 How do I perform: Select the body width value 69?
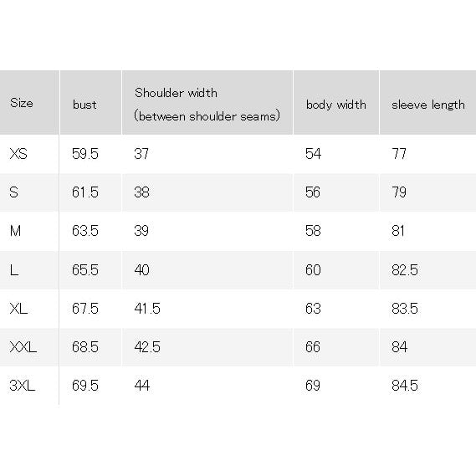[x=313, y=386]
